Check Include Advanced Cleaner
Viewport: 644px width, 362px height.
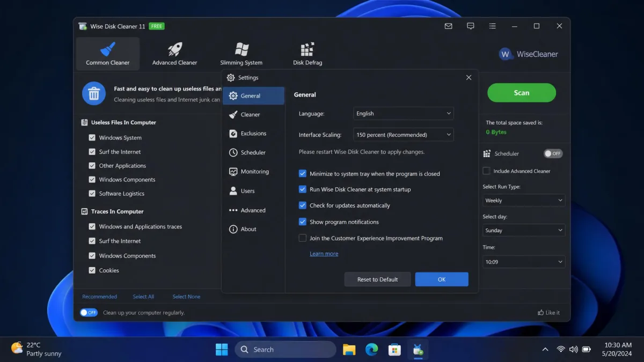[486, 171]
